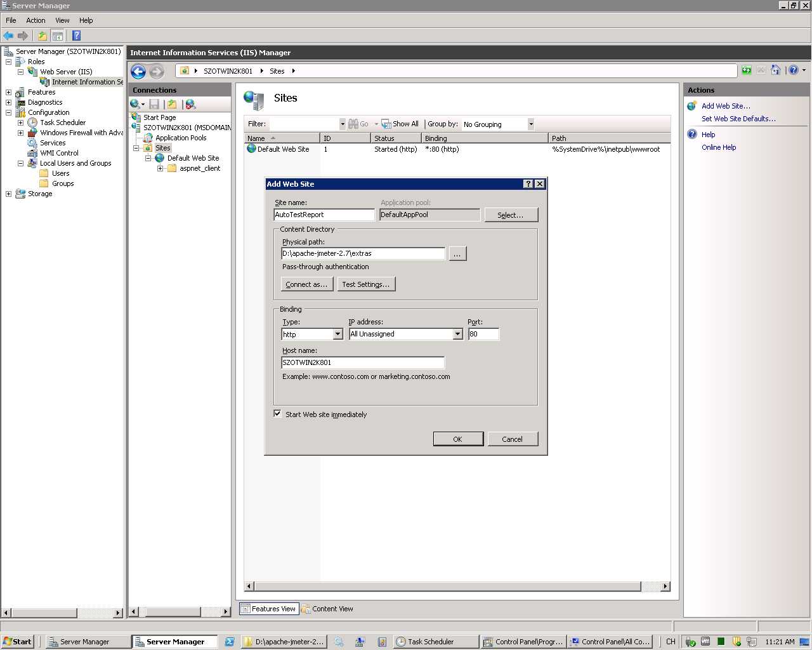
Task: Click the Up folder icon in Connections
Action: (172, 104)
